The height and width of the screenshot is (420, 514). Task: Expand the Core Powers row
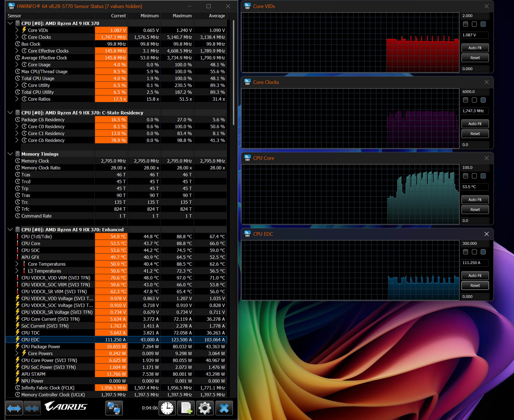[17, 353]
